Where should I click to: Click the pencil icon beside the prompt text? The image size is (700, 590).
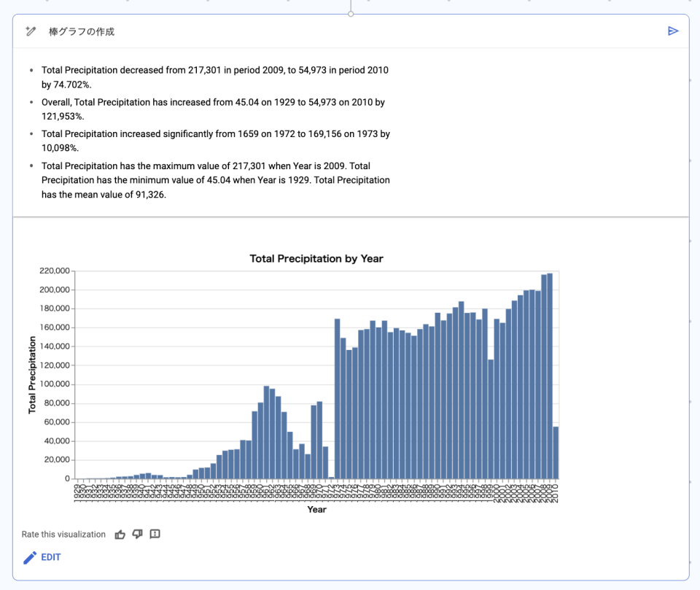pyautogui.click(x=29, y=31)
